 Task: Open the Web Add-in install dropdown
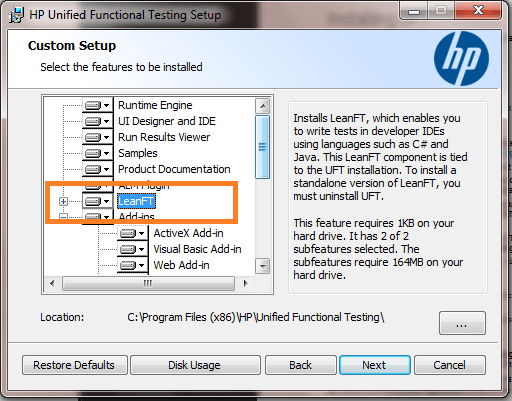[133, 265]
